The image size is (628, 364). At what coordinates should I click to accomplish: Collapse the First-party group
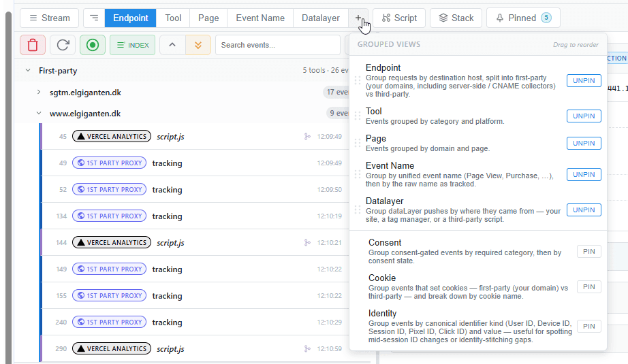pyautogui.click(x=28, y=70)
